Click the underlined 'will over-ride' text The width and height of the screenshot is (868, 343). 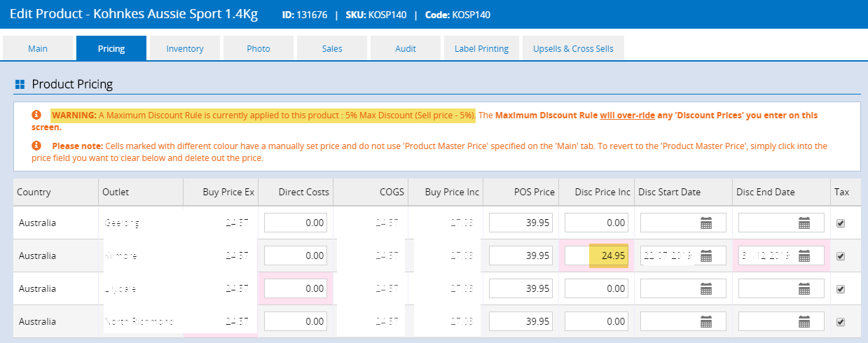coord(626,115)
